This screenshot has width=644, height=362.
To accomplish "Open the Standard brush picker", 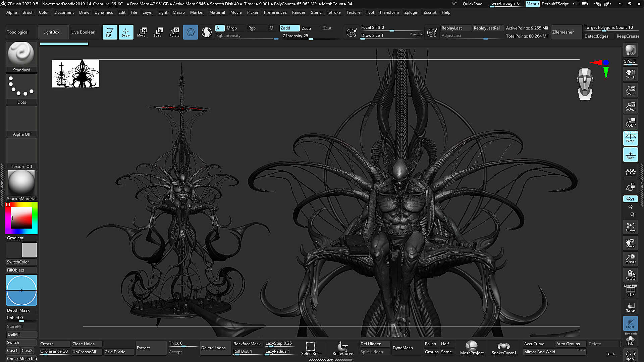I will pyautogui.click(x=21, y=57).
